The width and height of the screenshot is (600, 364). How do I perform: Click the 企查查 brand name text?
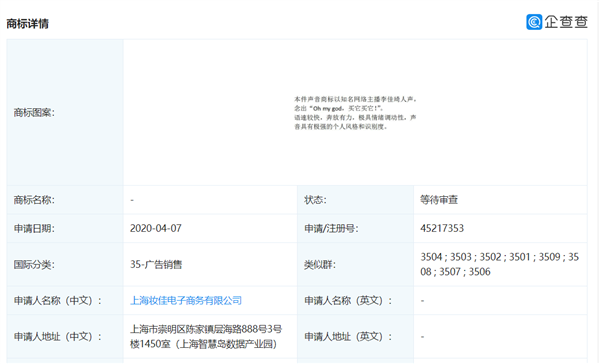click(x=566, y=22)
